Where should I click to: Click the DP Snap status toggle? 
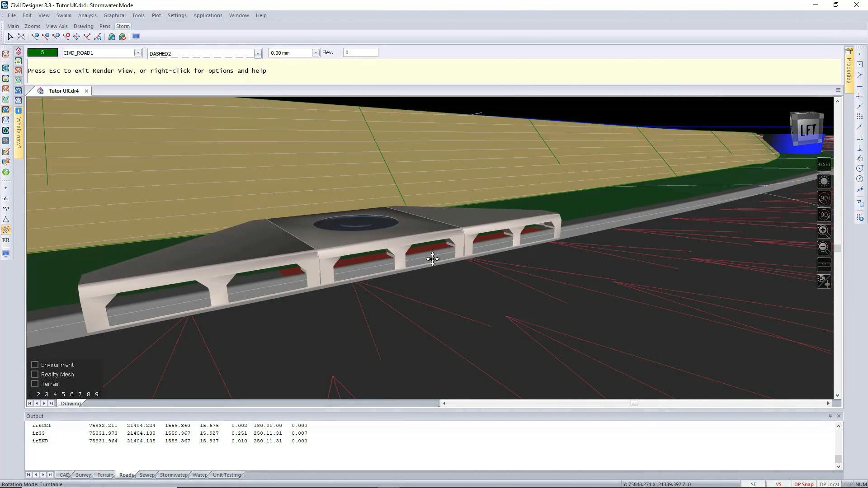click(x=804, y=484)
